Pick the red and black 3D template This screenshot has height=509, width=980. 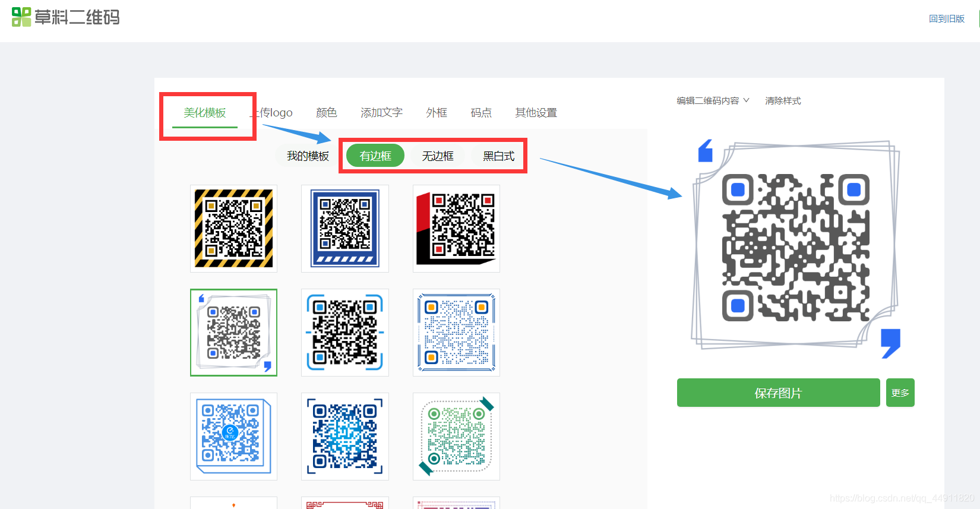point(456,229)
